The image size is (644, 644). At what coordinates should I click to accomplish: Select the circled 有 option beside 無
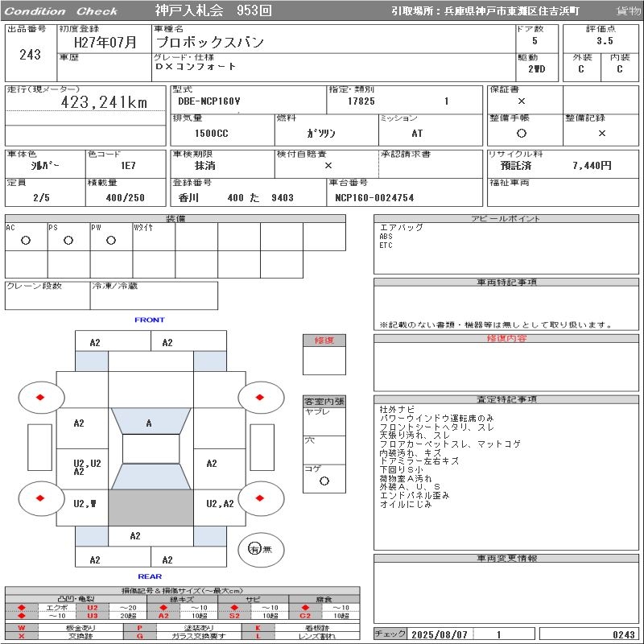point(254,548)
